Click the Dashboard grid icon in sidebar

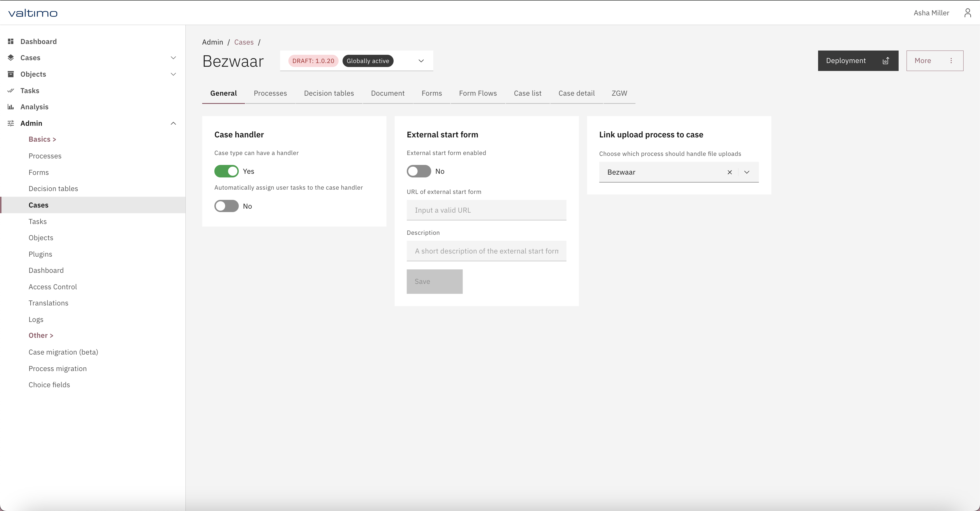click(11, 41)
